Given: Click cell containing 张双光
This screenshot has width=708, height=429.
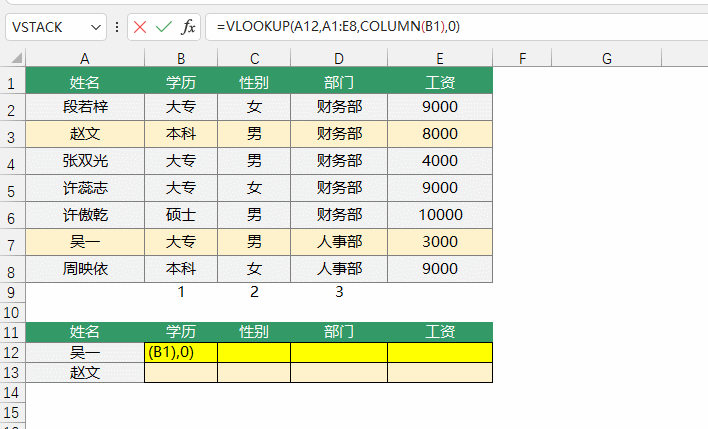Looking at the screenshot, I should click(x=85, y=161).
